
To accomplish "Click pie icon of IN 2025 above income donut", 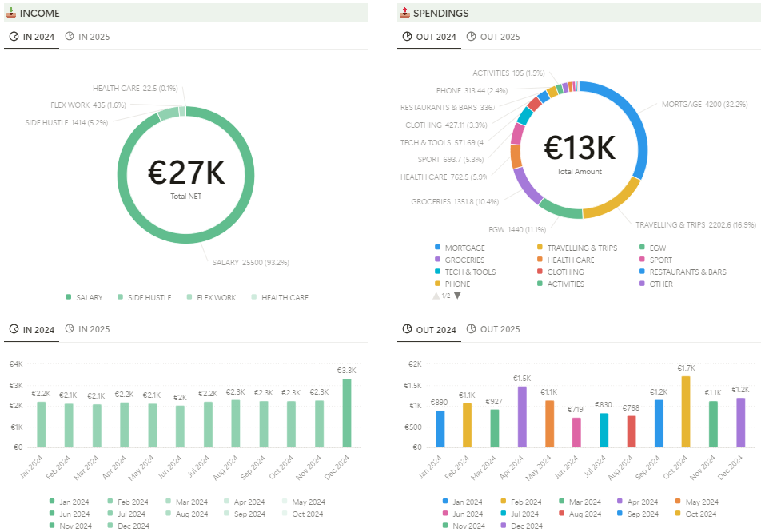I will coord(70,37).
